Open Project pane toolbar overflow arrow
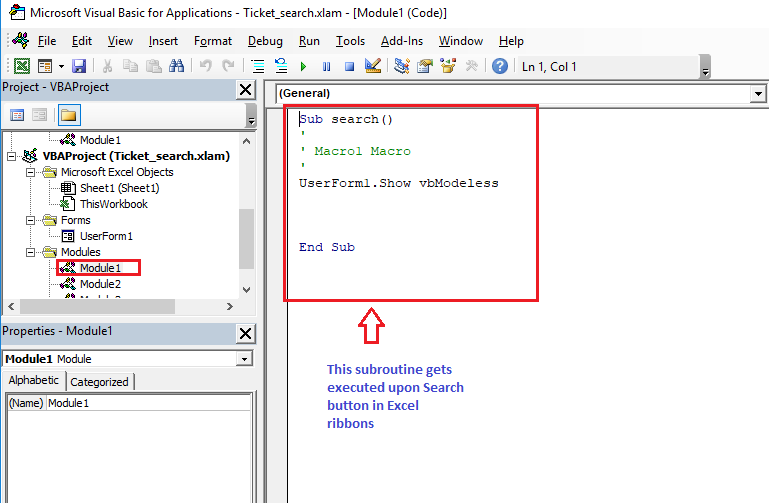The width and height of the screenshot is (769, 503). 251,116
